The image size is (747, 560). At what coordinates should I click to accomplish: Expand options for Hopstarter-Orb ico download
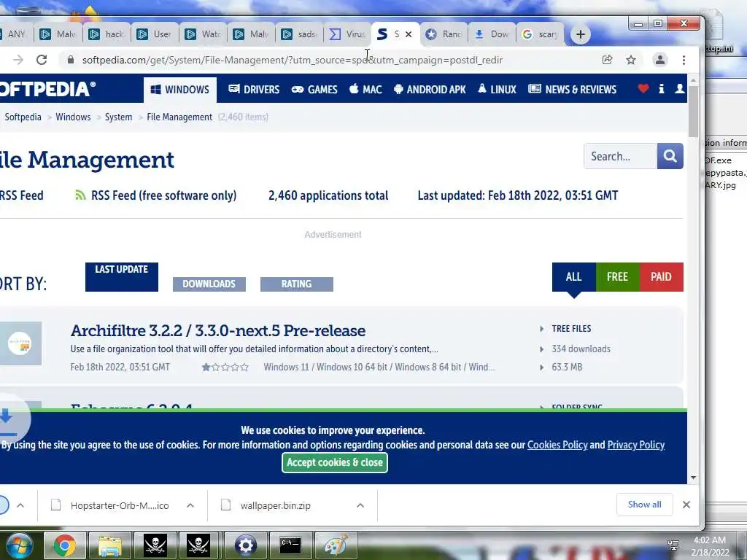click(190, 505)
